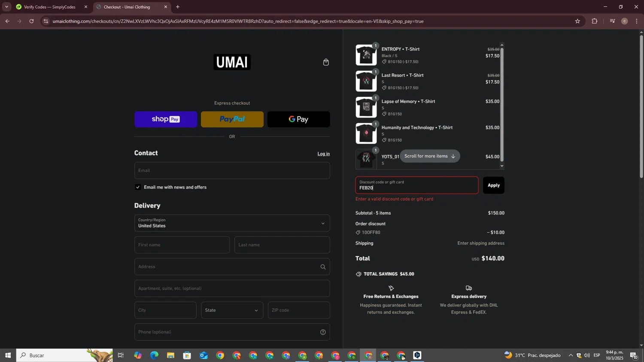The width and height of the screenshot is (644, 362).
Task: Open the clock showing 9:44 p. m.
Action: click(614, 355)
